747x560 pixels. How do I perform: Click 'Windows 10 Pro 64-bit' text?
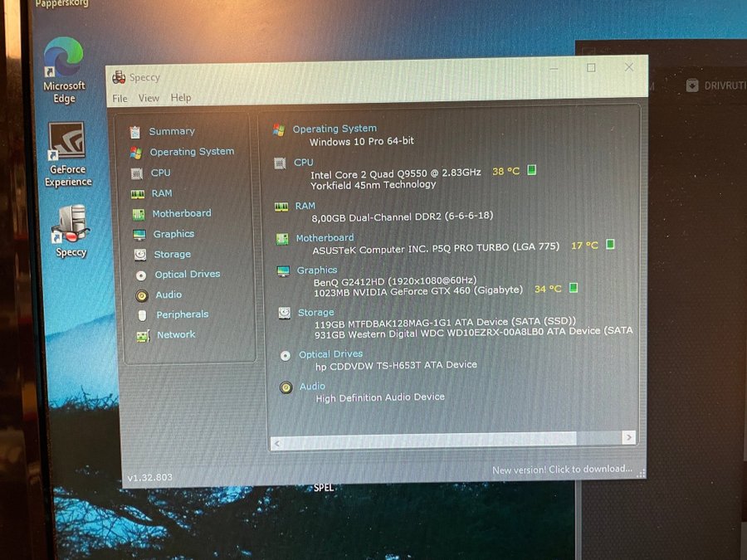tap(362, 141)
